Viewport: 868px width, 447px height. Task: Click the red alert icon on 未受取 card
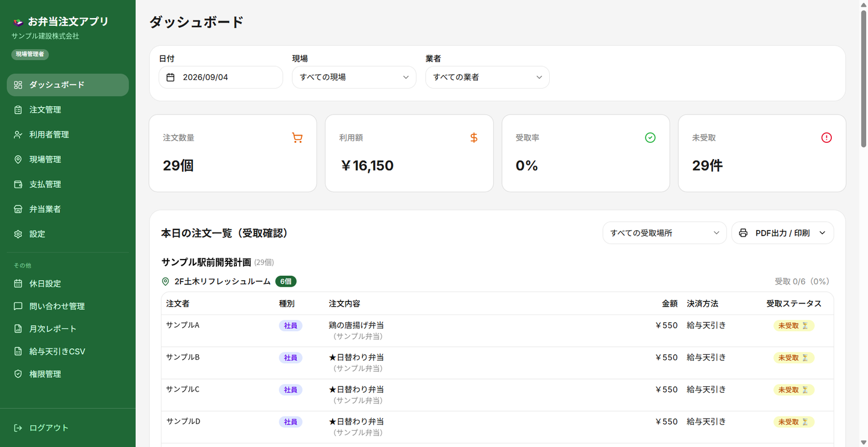click(826, 138)
